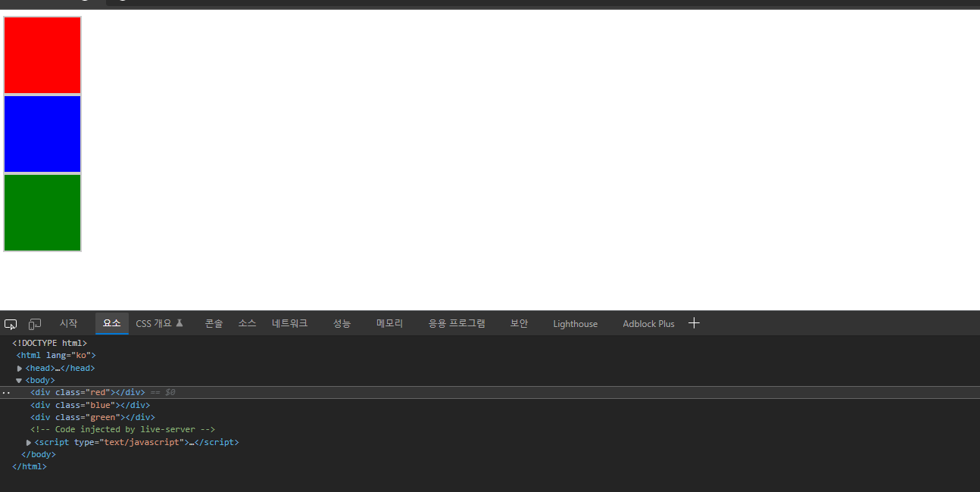Expand the script element node
Image resolution: width=980 pixels, height=492 pixels.
coord(29,443)
